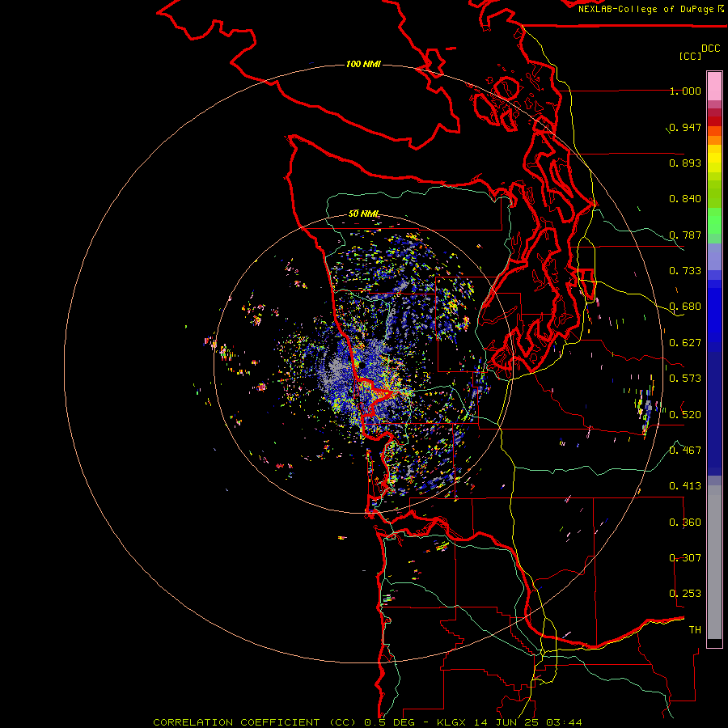Click the 0.520 scale value

pyautogui.click(x=685, y=415)
